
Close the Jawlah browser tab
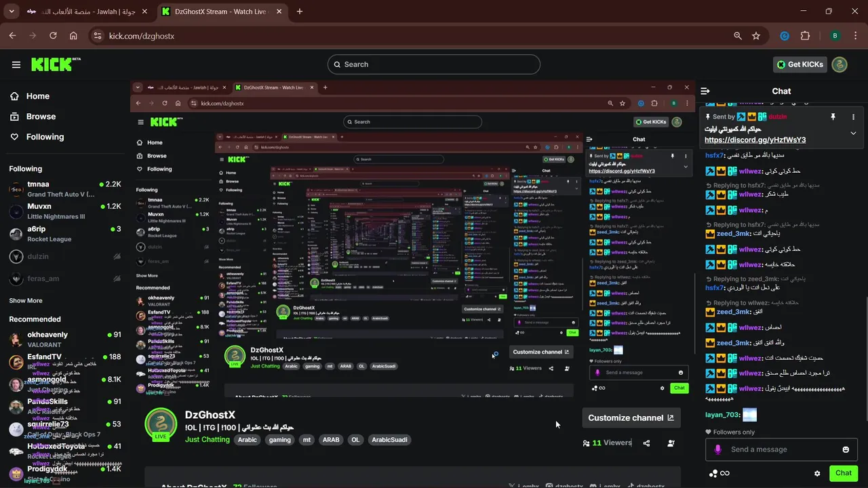click(144, 12)
